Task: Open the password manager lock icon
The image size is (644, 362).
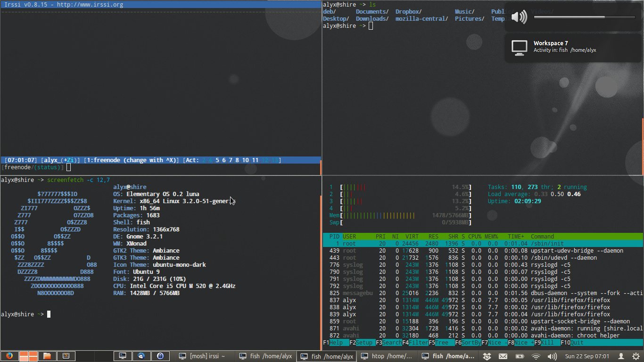Action: [160, 356]
